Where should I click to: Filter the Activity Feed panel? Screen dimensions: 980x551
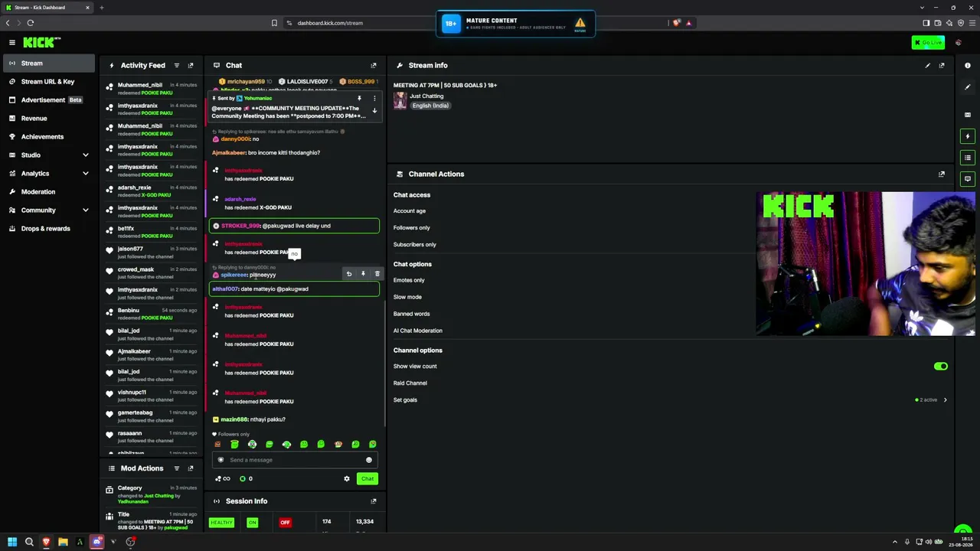pos(177,66)
